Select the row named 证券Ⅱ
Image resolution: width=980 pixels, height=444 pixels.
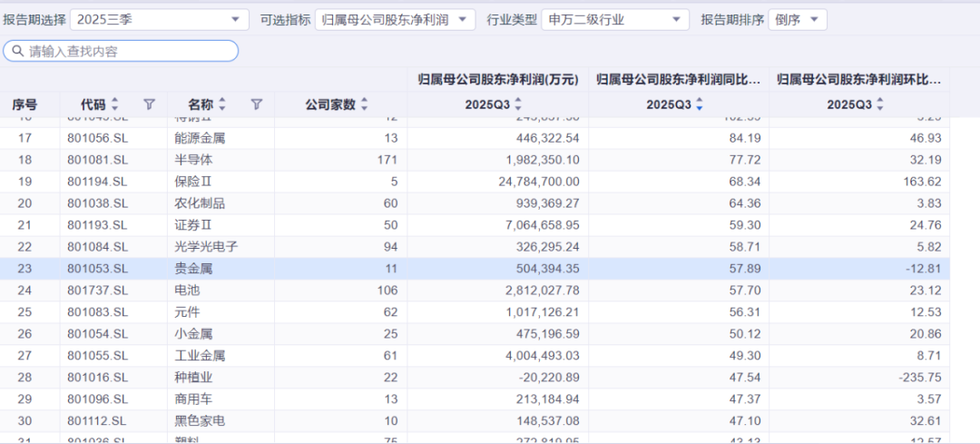coord(475,225)
